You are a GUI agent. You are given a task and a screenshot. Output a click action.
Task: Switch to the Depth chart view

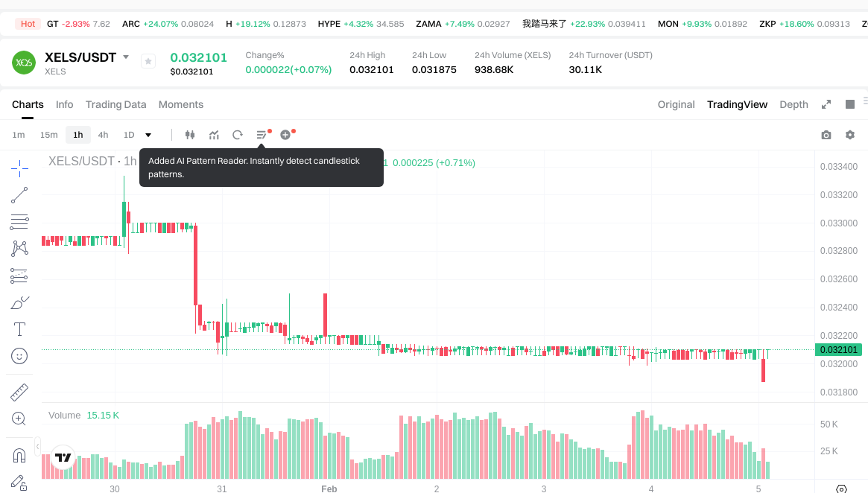pyautogui.click(x=793, y=104)
